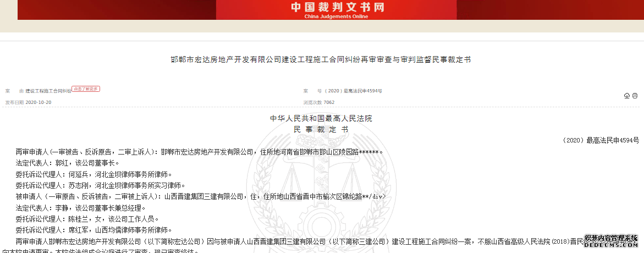The width and height of the screenshot is (644, 253).
Task: Click the line 法定代表人：郭红
Action: click(67, 163)
